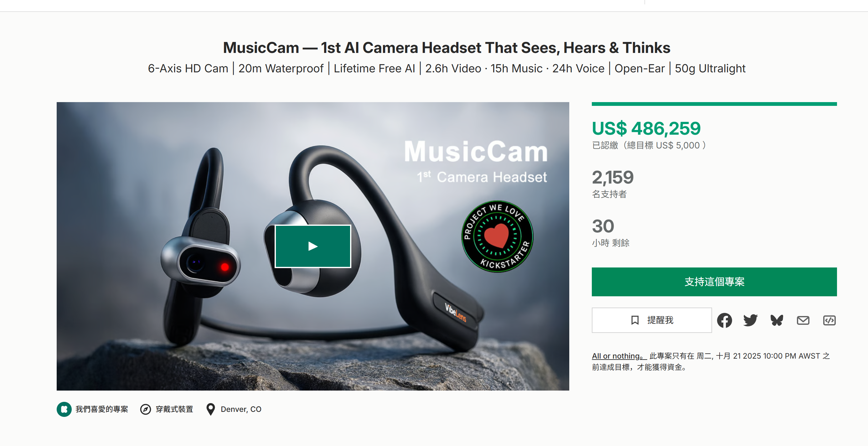Click the green funding progress bar
Screen dimensions: 868x446
point(714,104)
